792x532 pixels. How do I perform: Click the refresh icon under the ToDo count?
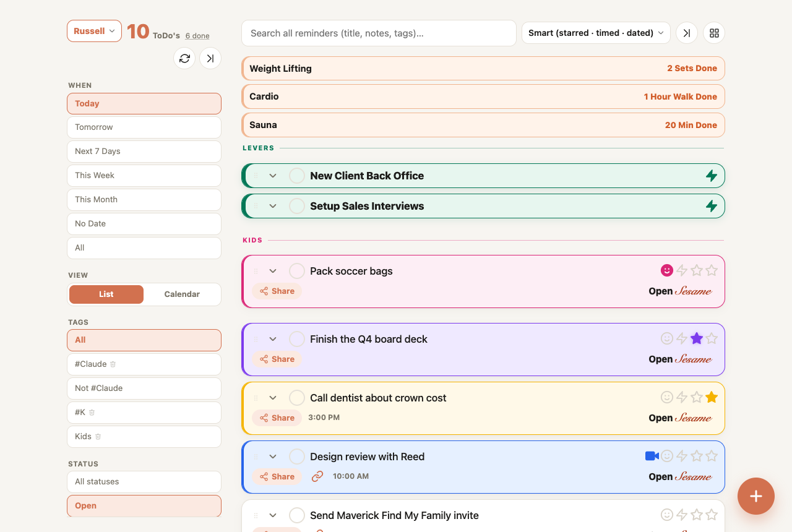tap(184, 58)
